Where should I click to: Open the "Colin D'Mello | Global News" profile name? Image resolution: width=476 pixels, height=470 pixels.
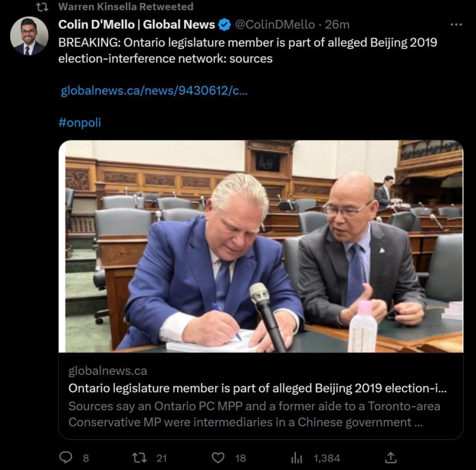(137, 24)
